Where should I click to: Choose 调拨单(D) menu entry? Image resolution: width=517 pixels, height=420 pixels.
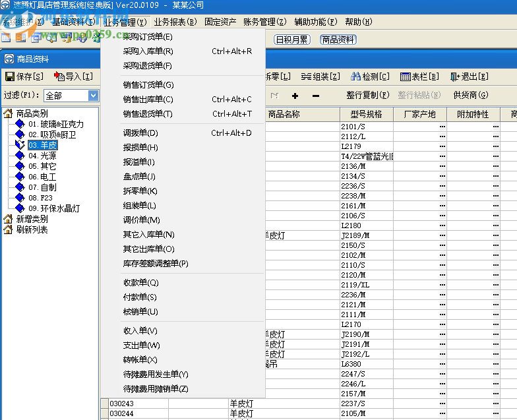coord(183,133)
